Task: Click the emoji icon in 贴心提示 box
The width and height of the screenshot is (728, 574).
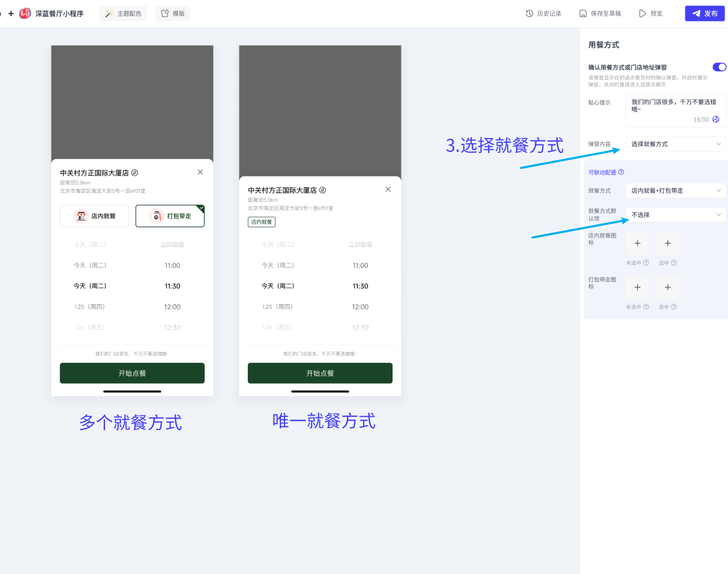Action: [x=715, y=119]
